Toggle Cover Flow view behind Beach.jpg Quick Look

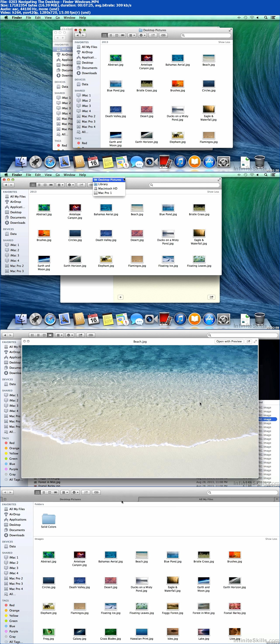click(50, 335)
